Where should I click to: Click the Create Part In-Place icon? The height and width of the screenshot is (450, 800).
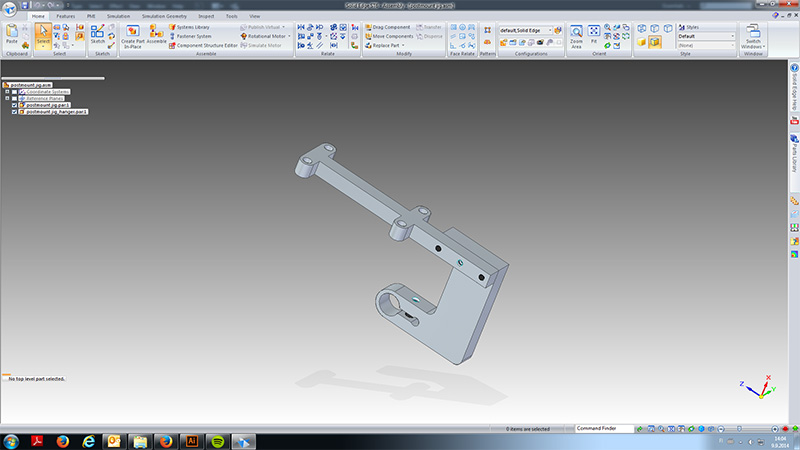pos(133,36)
